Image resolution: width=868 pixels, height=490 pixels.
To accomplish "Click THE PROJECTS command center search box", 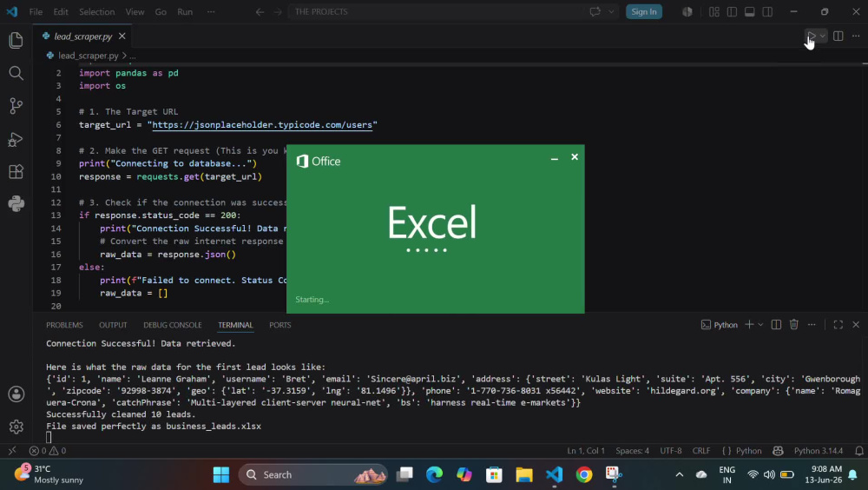I will [436, 11].
